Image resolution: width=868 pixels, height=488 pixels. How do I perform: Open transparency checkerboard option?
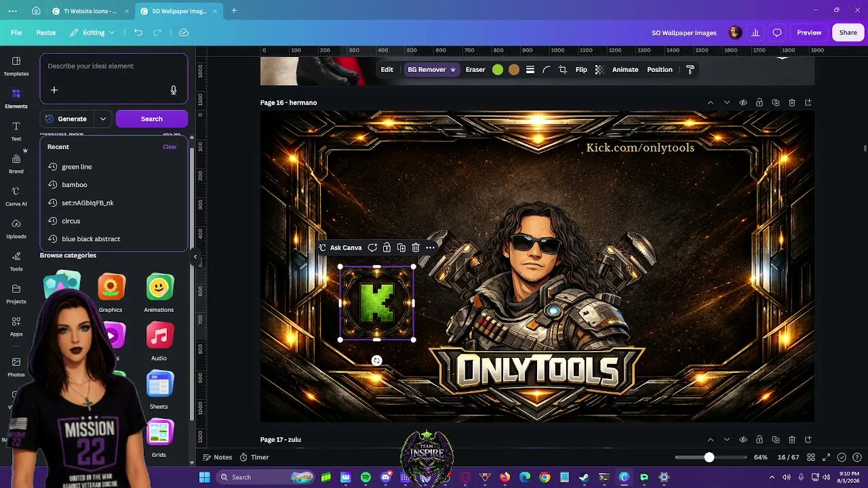pos(599,70)
